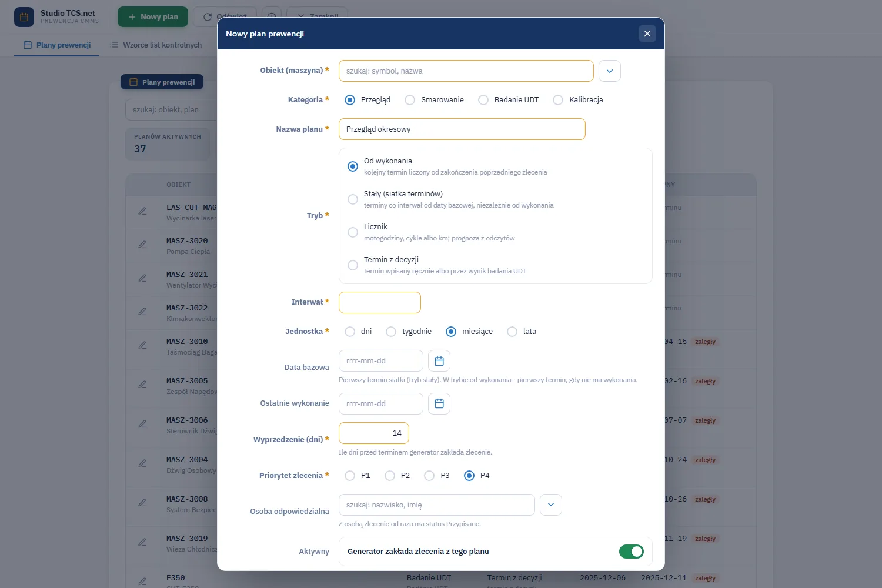Select priority P1 radio button
Image resolution: width=882 pixels, height=588 pixels.
[350, 476]
